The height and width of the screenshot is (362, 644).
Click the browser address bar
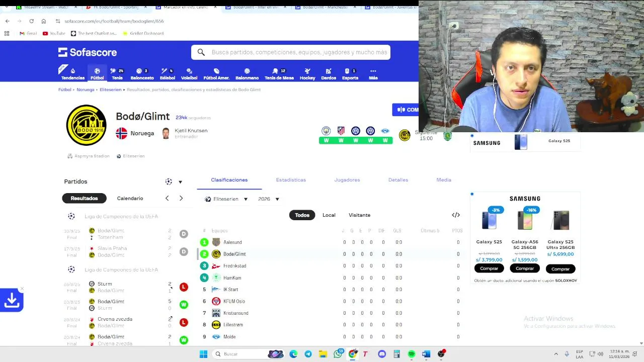[x=231, y=21]
